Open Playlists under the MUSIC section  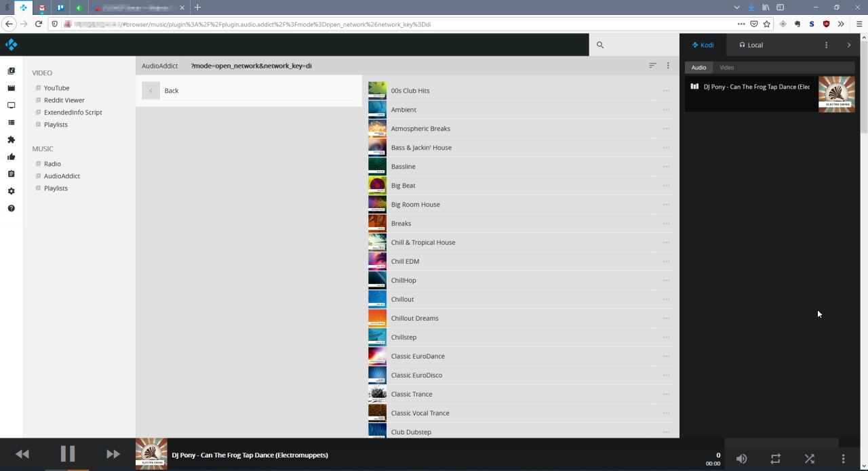coord(56,188)
